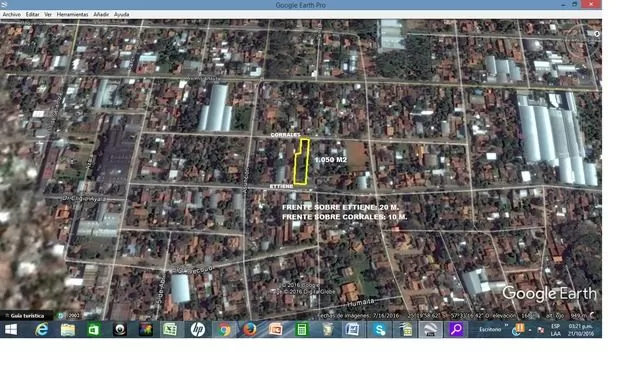Open the colorful tiles app on the taskbar
The height and width of the screenshot is (377, 640).
[x=146, y=329]
